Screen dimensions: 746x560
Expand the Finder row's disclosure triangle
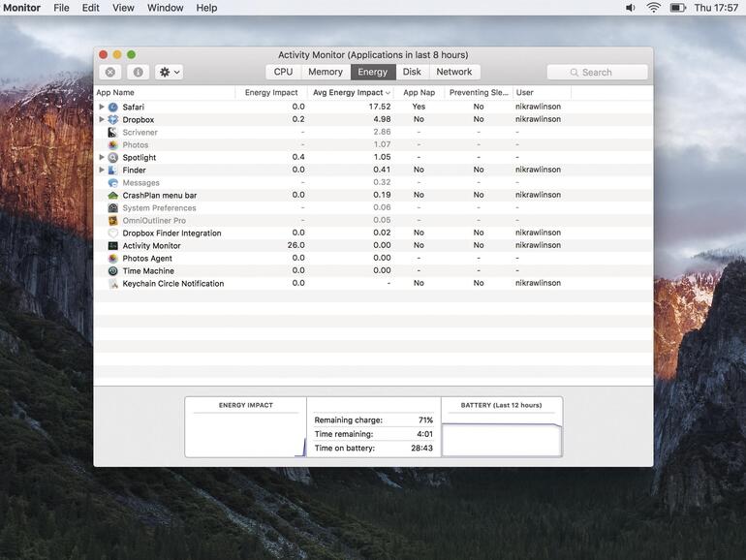point(101,171)
